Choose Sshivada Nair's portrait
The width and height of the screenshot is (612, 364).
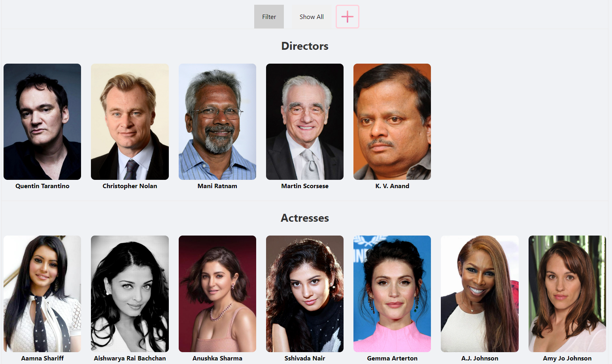tap(305, 294)
